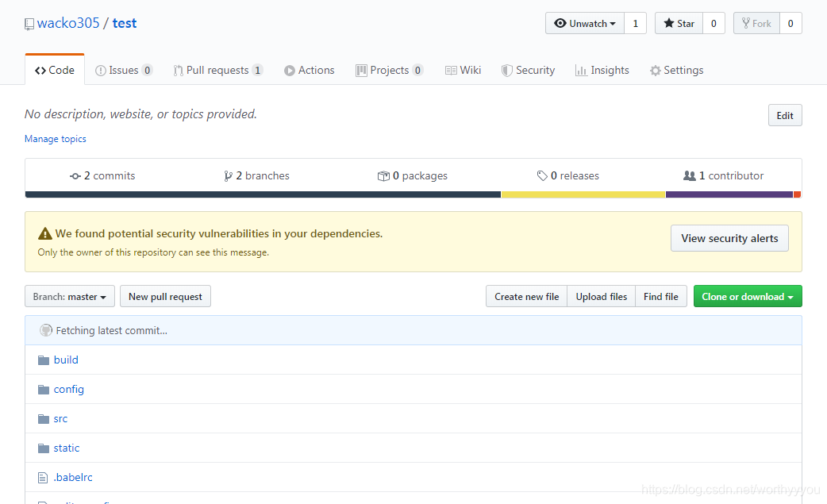Screen dimensions: 827x504
Task: Click the watchers count 1
Action: 636,23
